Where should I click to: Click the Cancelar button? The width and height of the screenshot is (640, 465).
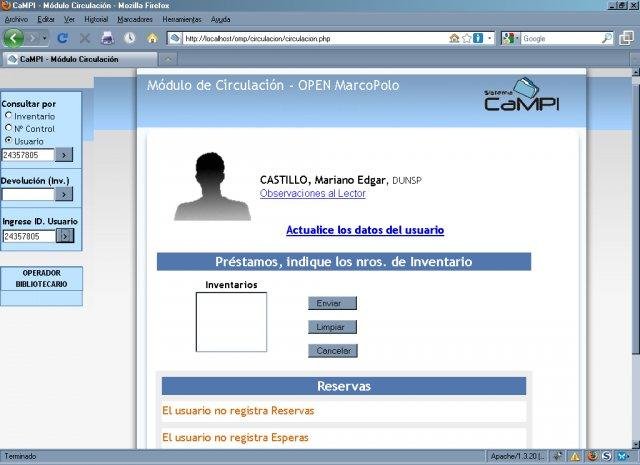pos(333,351)
